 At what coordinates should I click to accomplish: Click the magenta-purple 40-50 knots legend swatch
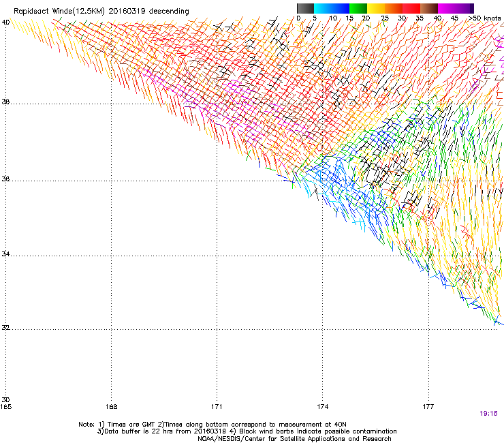[456, 8]
